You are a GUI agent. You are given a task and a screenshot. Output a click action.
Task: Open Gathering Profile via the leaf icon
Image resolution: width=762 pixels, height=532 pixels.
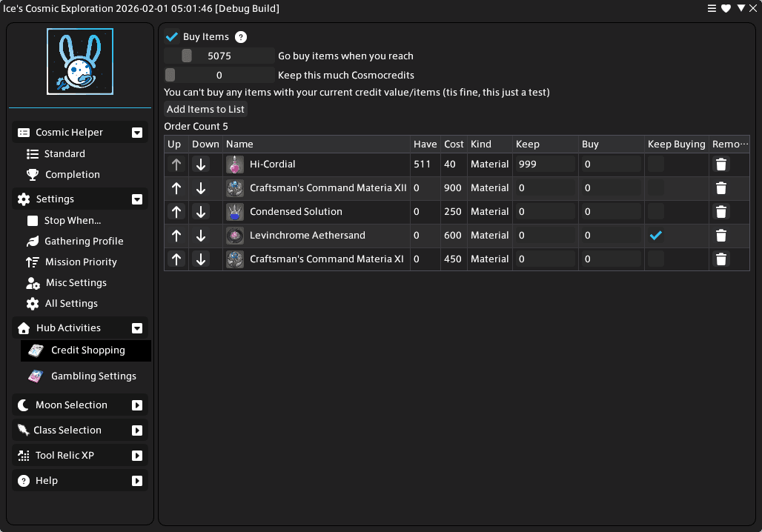pos(33,241)
